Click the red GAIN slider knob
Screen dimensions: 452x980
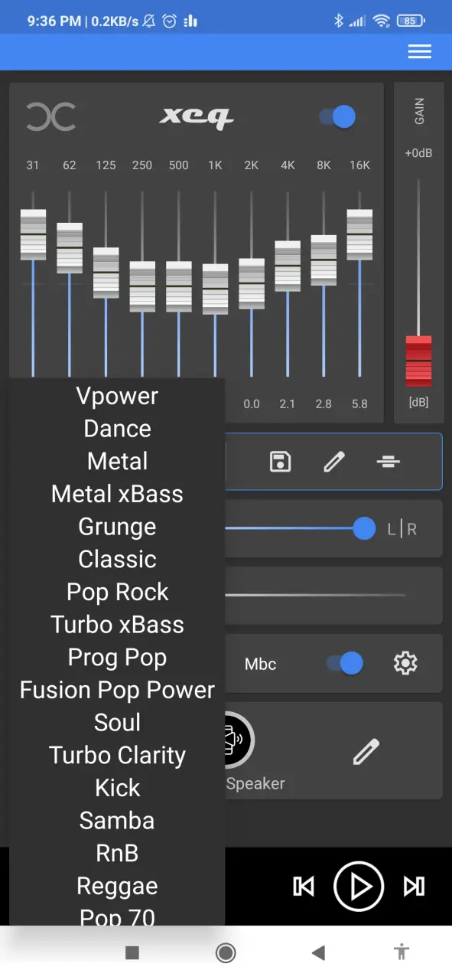pyautogui.click(x=418, y=361)
